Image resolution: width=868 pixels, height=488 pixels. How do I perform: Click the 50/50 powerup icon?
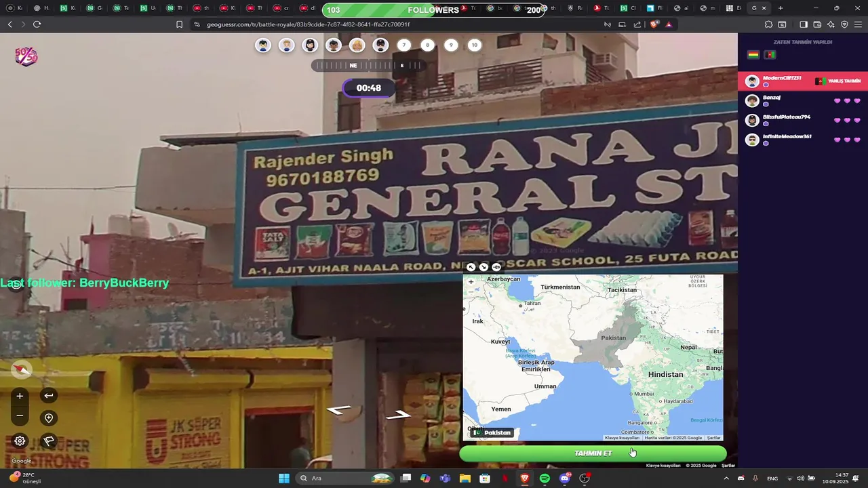(x=26, y=56)
